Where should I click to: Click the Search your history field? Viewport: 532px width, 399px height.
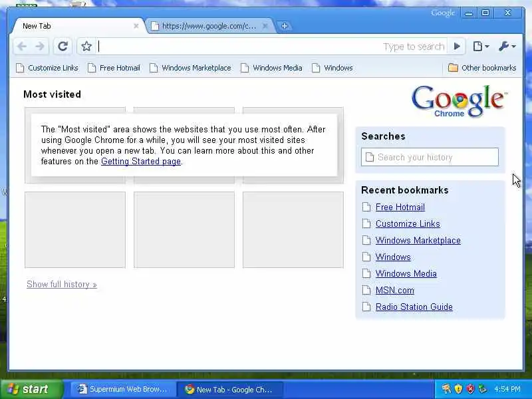pos(430,157)
